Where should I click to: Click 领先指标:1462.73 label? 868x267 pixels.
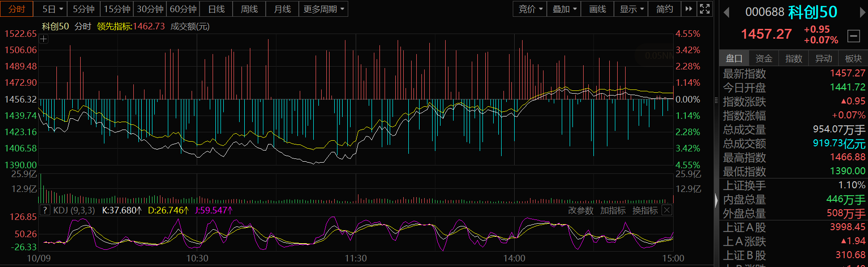[131, 27]
